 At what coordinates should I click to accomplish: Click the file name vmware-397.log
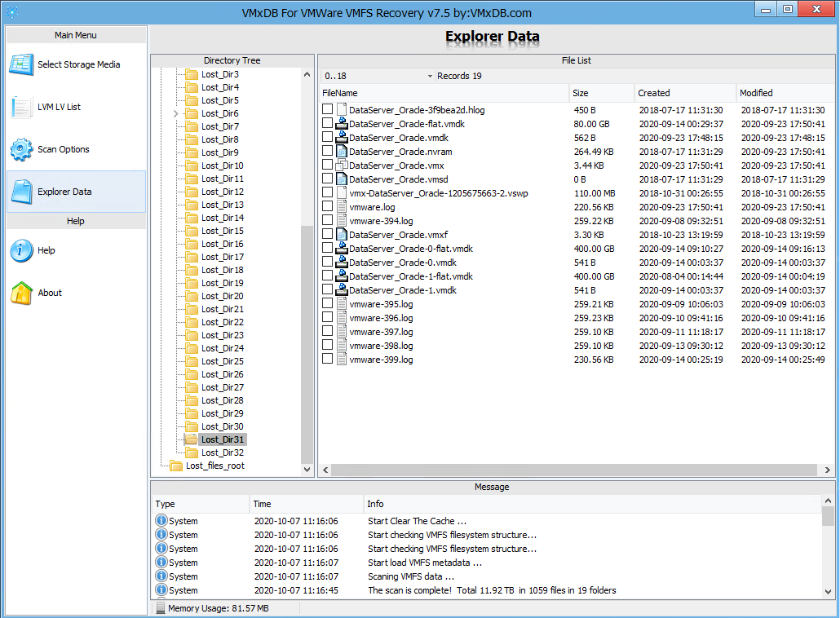click(382, 332)
